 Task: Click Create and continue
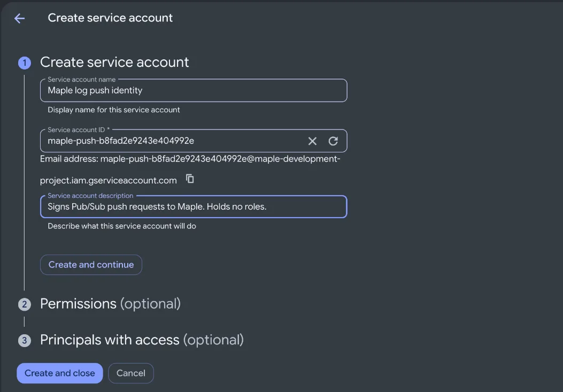click(x=91, y=265)
